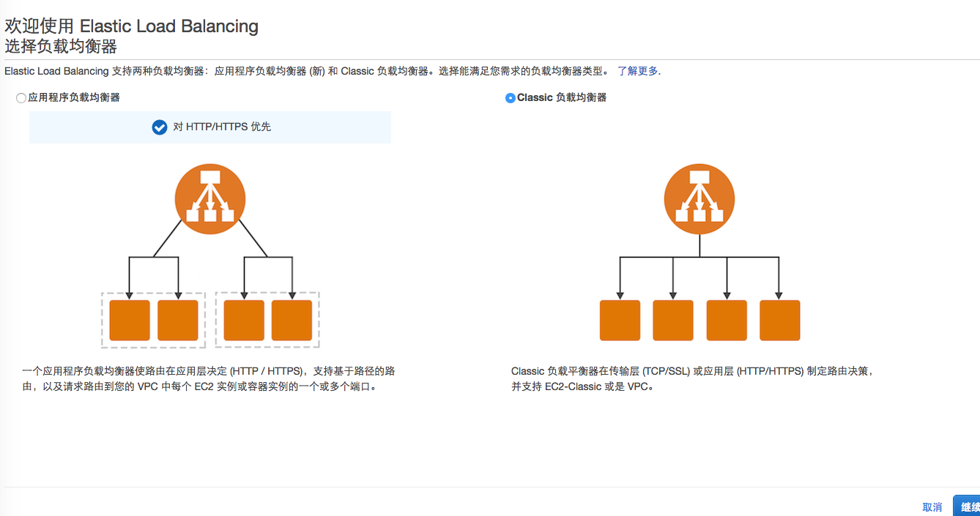Viewport: 980px width, 516px height.
Task: Click the first orange instance square under application balancer
Action: pyautogui.click(x=130, y=320)
